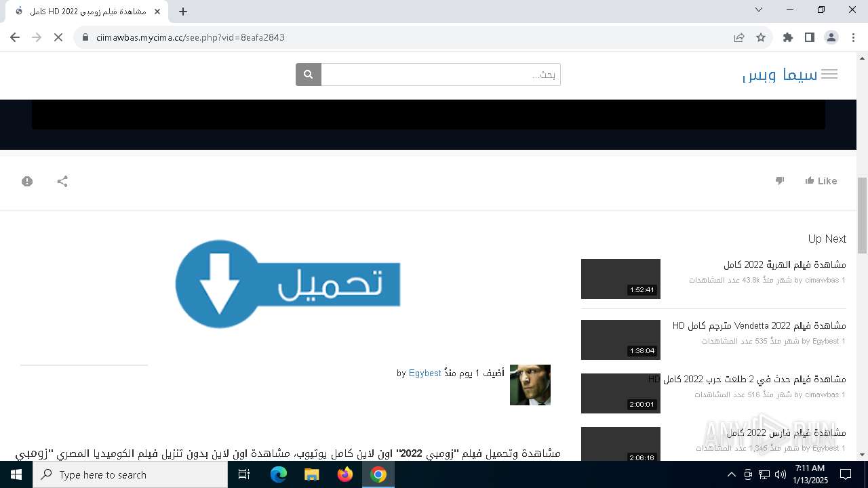Click the volume speaker tray icon

tap(781, 474)
